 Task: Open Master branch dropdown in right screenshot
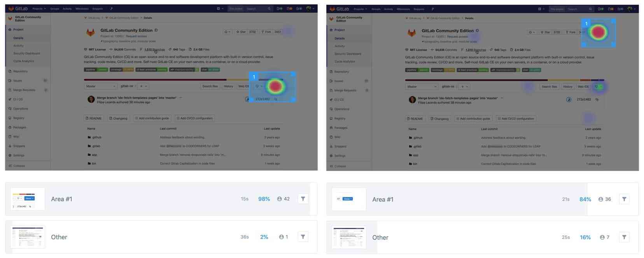[x=422, y=87]
